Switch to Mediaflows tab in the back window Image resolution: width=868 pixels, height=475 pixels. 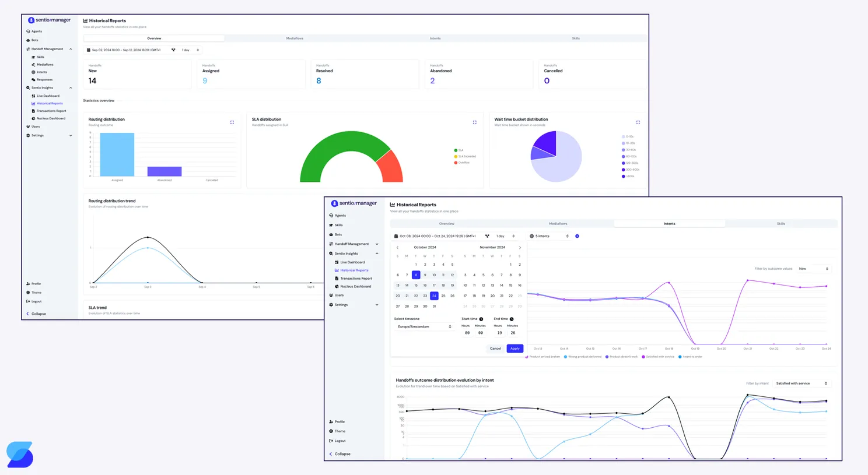[295, 38]
